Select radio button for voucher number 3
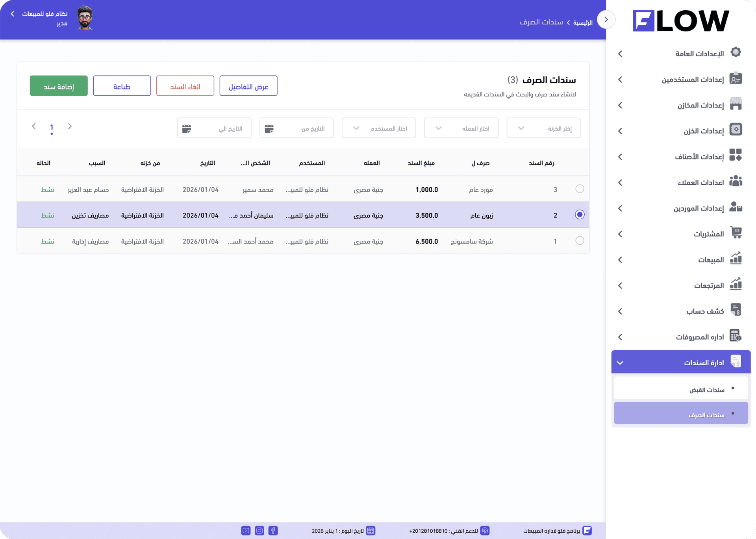Image resolution: width=756 pixels, height=539 pixels. tap(579, 189)
